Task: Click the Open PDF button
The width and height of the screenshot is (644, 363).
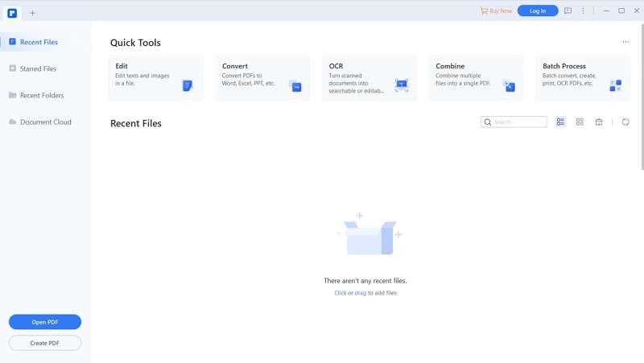Action: [x=45, y=322]
